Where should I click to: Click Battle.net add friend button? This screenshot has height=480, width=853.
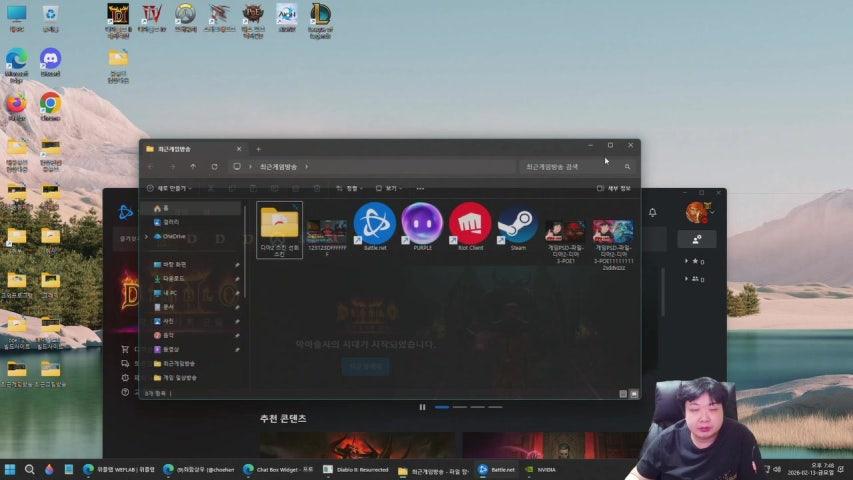(x=697, y=239)
